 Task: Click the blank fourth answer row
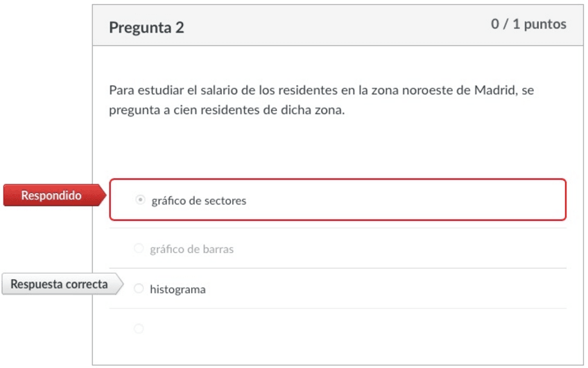tap(347, 328)
